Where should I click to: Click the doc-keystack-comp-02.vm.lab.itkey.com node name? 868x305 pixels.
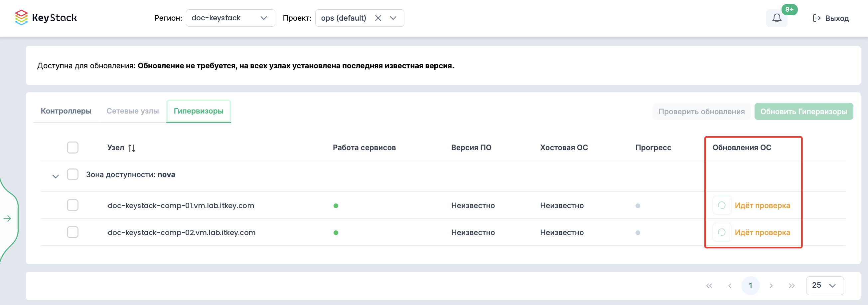point(182,232)
